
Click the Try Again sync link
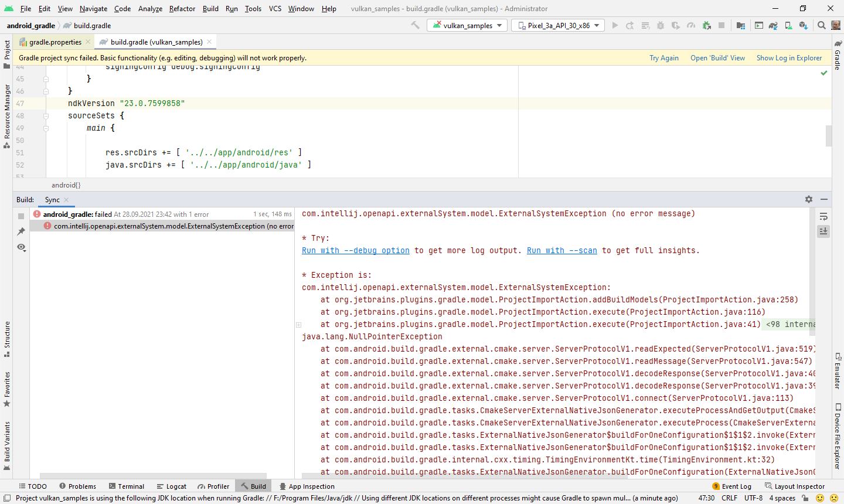[664, 57]
